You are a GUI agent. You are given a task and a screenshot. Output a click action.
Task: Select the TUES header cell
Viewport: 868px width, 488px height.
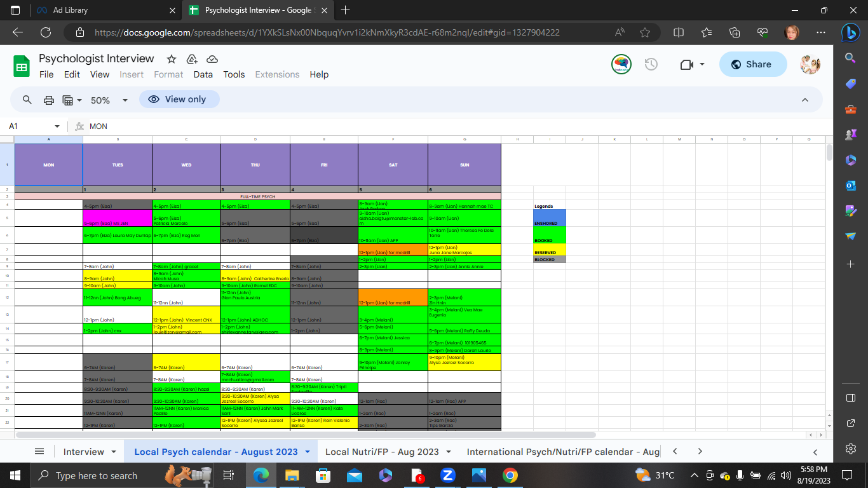coord(118,165)
